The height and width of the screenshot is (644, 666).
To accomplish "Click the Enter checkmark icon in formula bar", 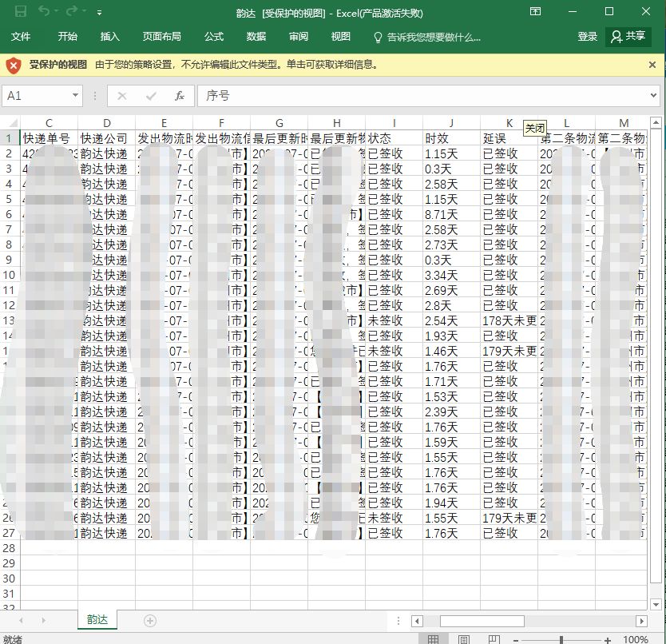I will 151,96.
